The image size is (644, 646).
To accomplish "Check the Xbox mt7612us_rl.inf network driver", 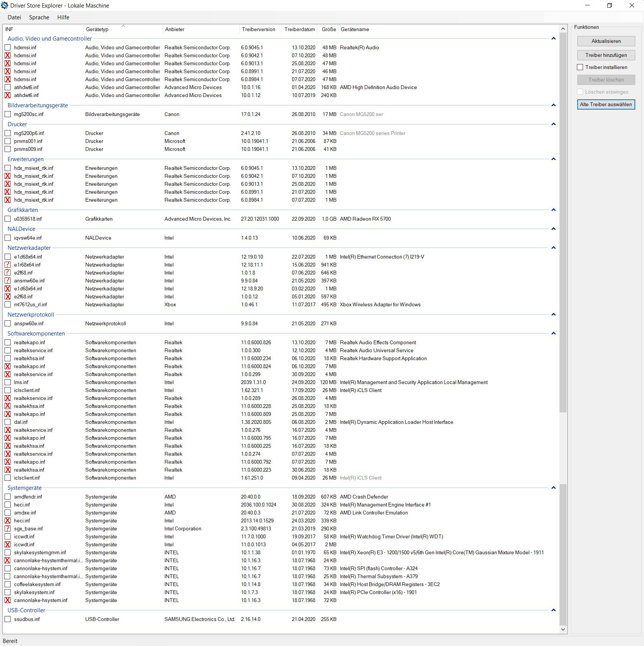I will (8, 304).
